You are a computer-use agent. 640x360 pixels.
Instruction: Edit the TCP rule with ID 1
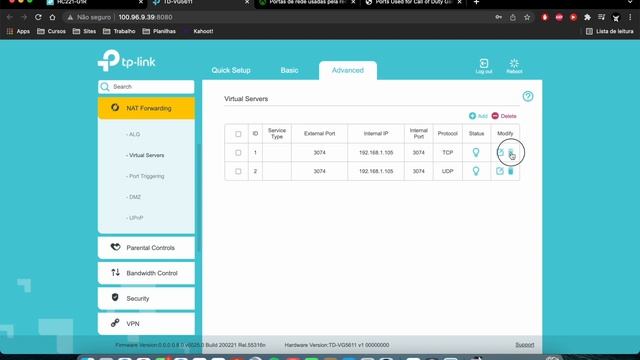[x=500, y=152]
